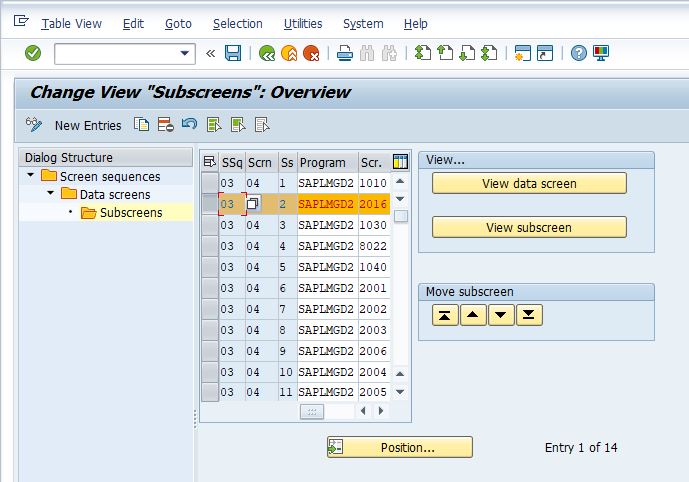
Task: Click the View subscreen button
Action: pyautogui.click(x=529, y=227)
